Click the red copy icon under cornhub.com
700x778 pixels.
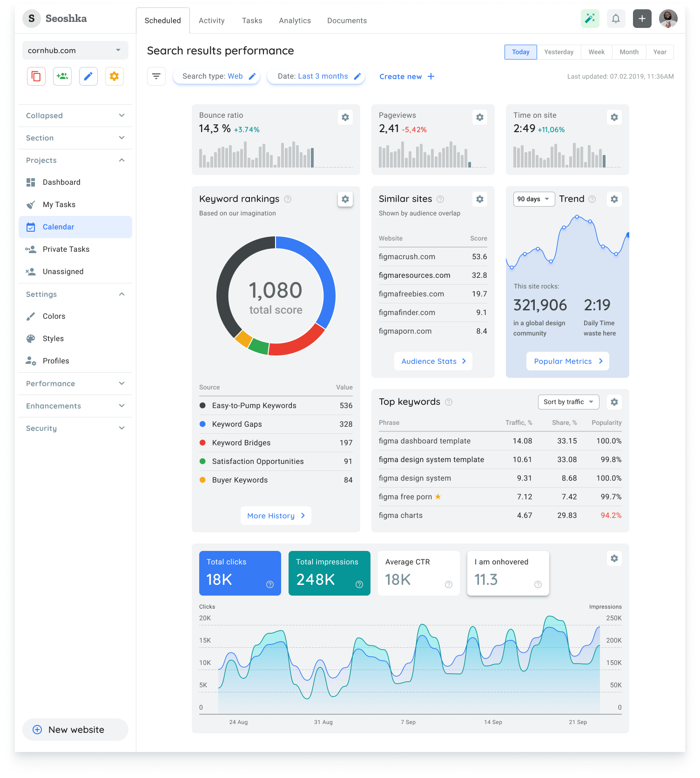pos(36,76)
